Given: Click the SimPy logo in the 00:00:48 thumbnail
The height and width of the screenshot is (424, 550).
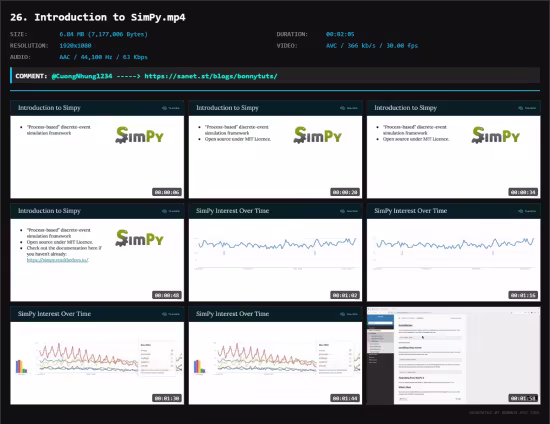Looking at the screenshot, I should [x=140, y=238].
